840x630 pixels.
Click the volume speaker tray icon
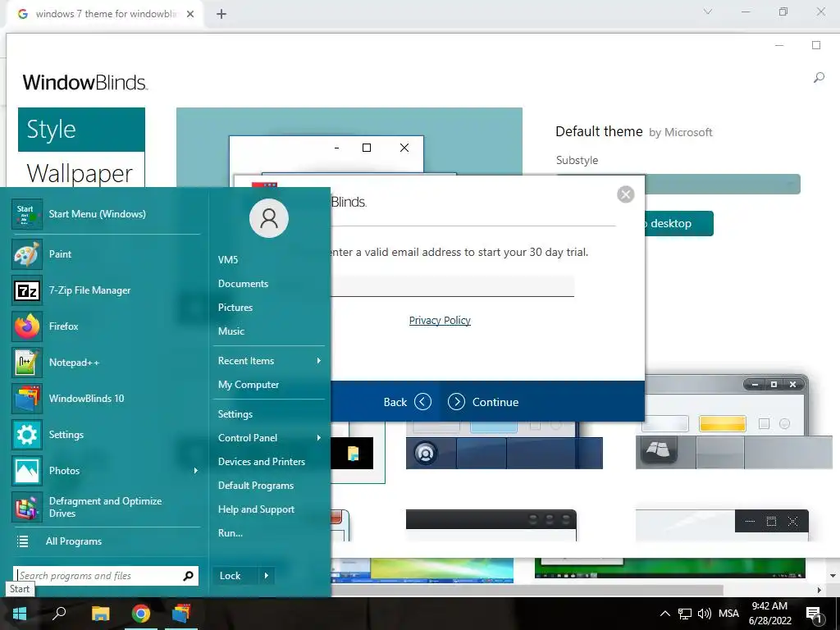pos(704,614)
